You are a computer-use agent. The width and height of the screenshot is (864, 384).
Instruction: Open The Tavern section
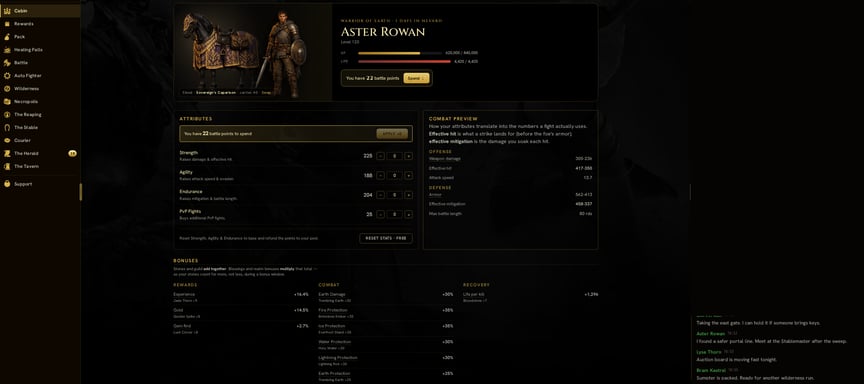(x=40, y=166)
